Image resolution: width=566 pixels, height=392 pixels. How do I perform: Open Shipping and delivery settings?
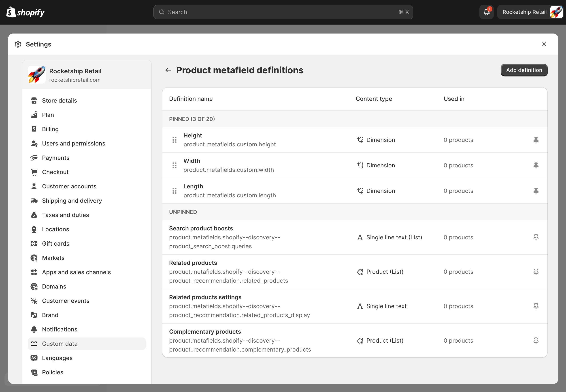tap(72, 201)
